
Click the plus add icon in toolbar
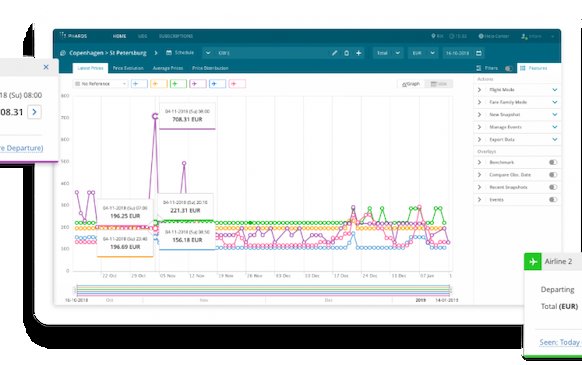(359, 53)
